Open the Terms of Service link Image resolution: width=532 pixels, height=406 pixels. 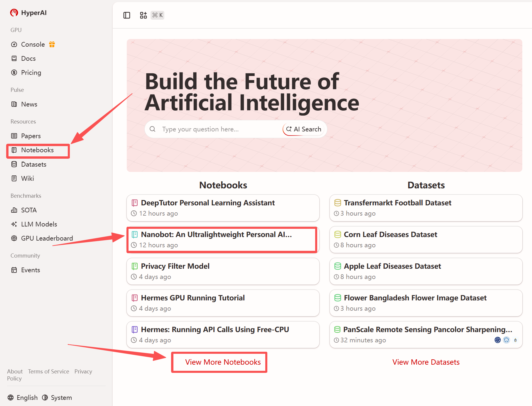48,371
